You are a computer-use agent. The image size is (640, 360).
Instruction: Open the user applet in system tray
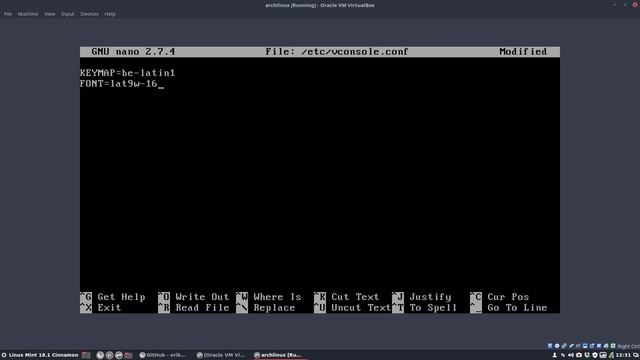554,355
